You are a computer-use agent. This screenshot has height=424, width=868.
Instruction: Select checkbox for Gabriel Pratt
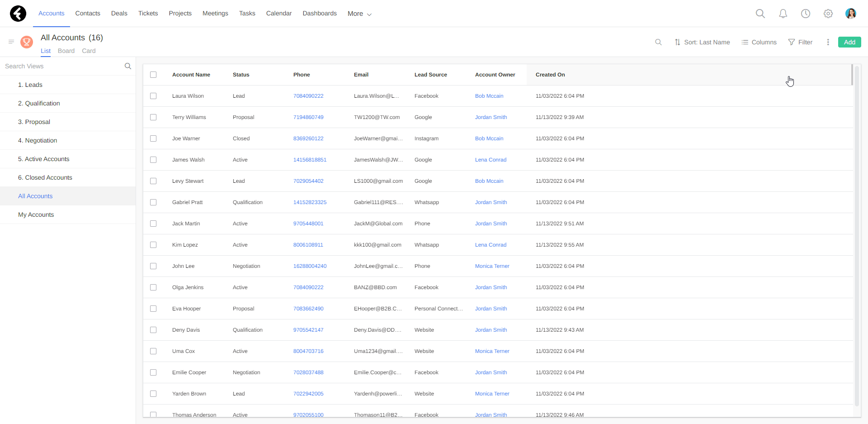153,202
